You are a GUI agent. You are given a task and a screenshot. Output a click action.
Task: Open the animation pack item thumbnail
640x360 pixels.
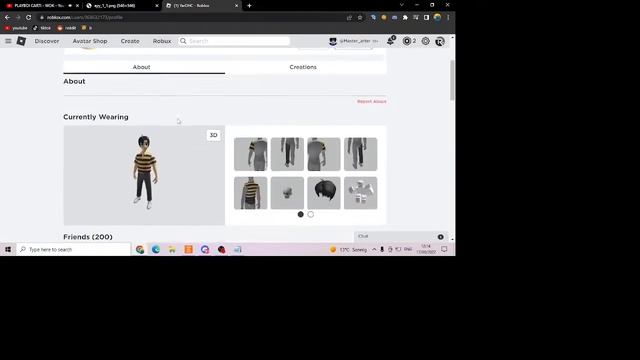click(x=360, y=193)
